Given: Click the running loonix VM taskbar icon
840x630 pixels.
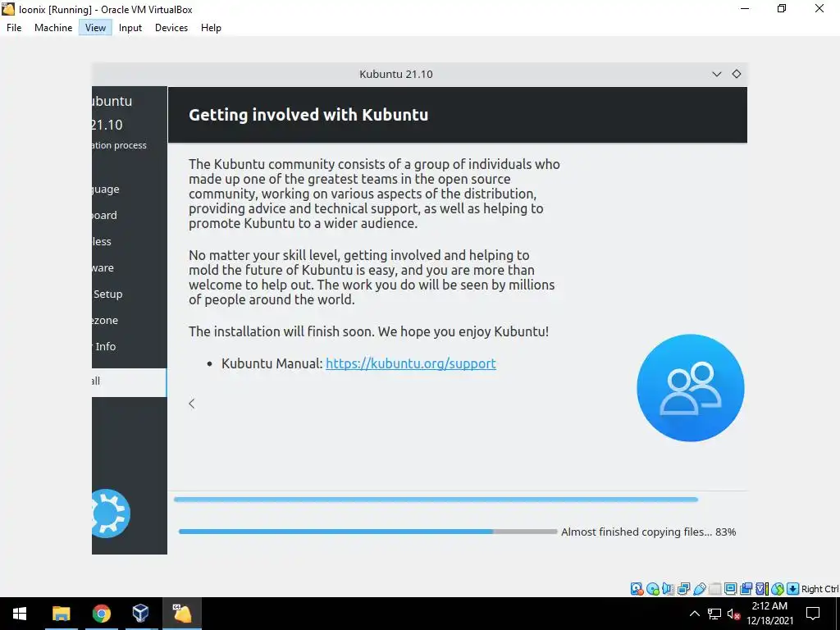Looking at the screenshot, I should click(181, 614).
